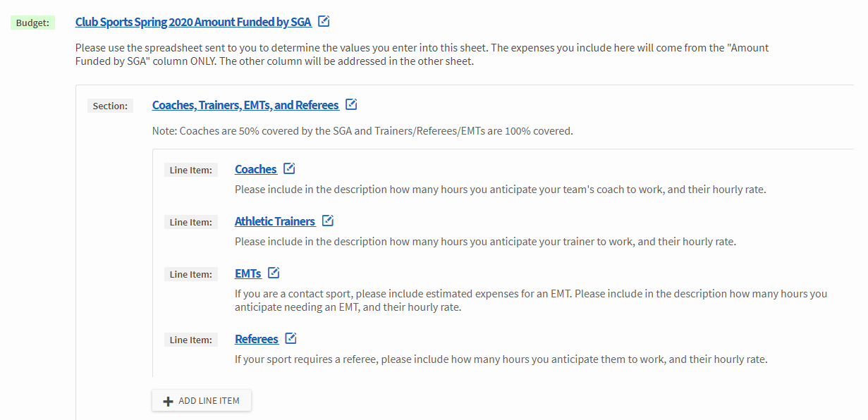Viewport: 868px width, 420px height.
Task: Click edit icon beside Club Sports budget title
Action: pos(324,21)
